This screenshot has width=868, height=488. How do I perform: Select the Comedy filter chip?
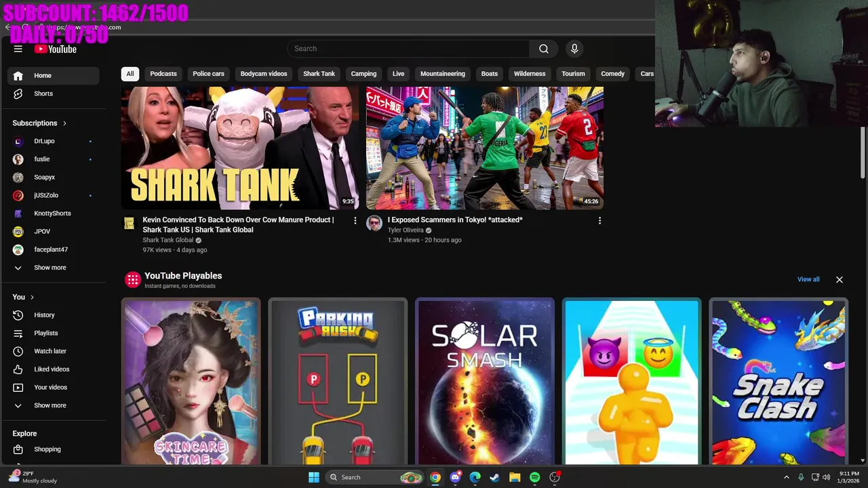[612, 74]
